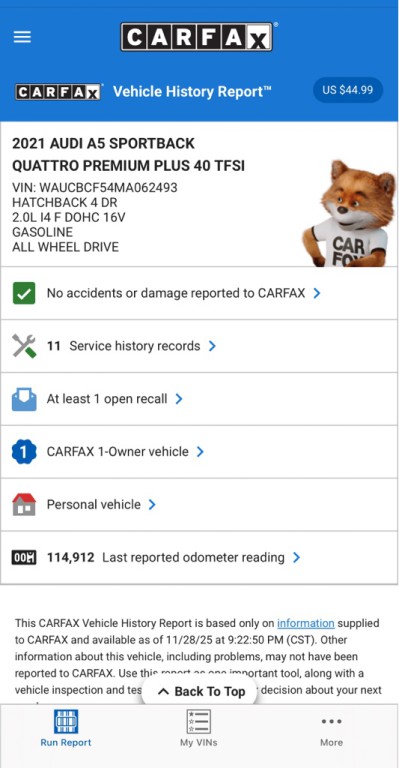Open the Run Report tab

[66, 728]
